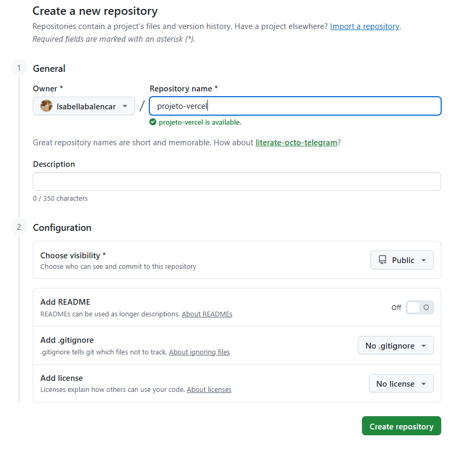
Task: Toggle the Add README switch on
Action: point(420,307)
